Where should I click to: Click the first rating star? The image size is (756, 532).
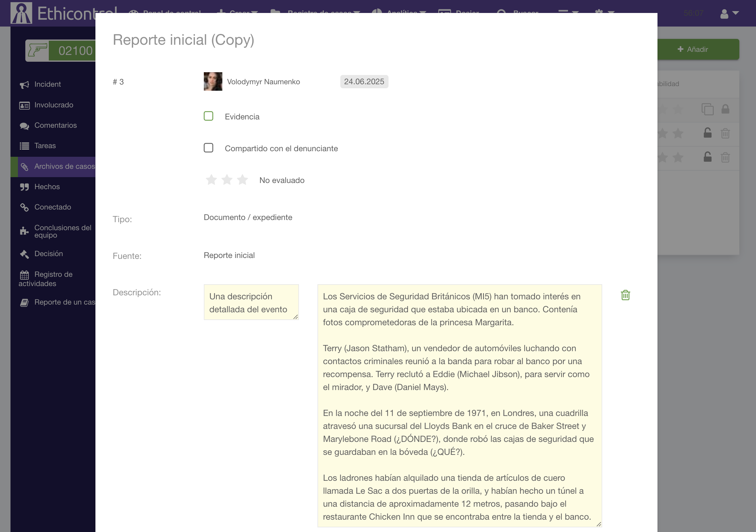(211, 180)
